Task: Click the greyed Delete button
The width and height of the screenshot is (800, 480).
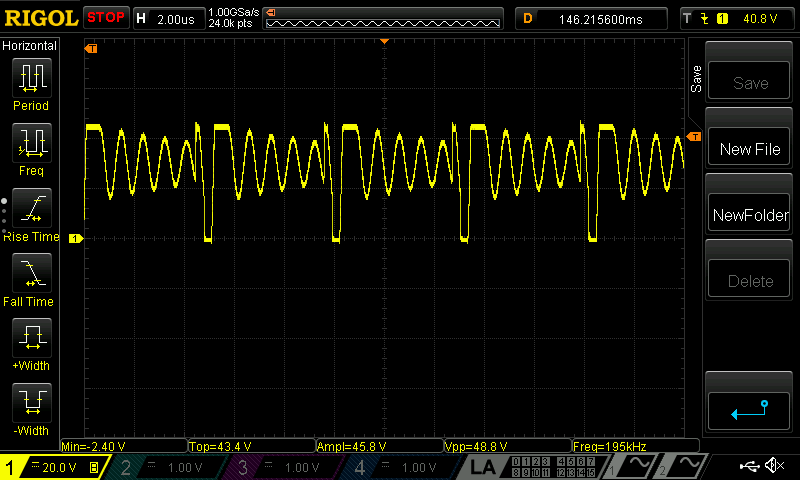Action: coord(749,279)
